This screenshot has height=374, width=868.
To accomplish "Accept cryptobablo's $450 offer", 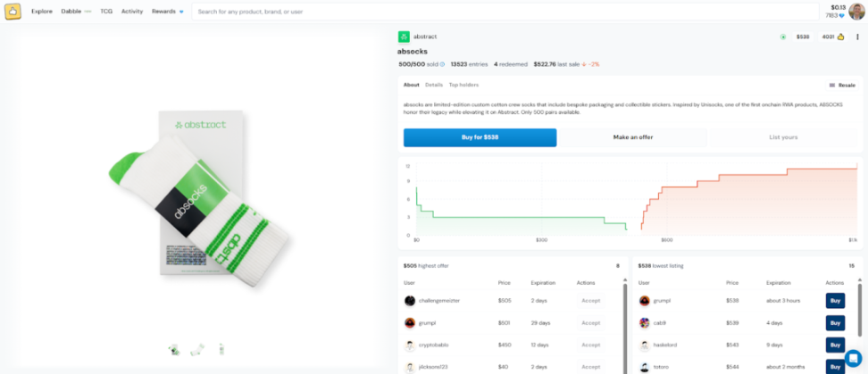I will [590, 345].
